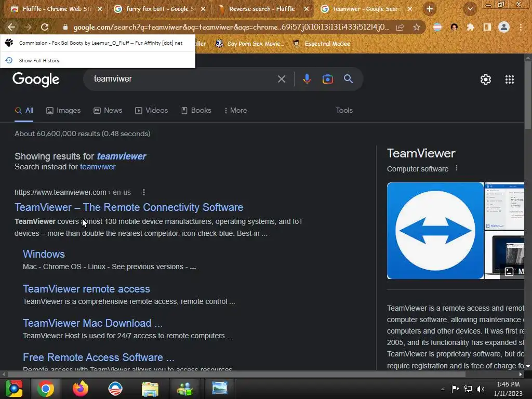The image size is (532, 399).
Task: Click the blue-and-red round taskbar icon
Action: tap(115, 389)
